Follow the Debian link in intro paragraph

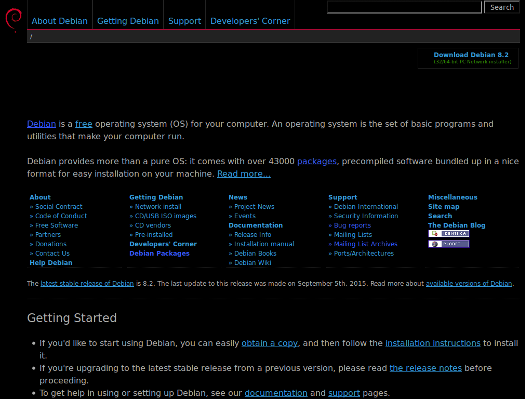[x=42, y=124]
